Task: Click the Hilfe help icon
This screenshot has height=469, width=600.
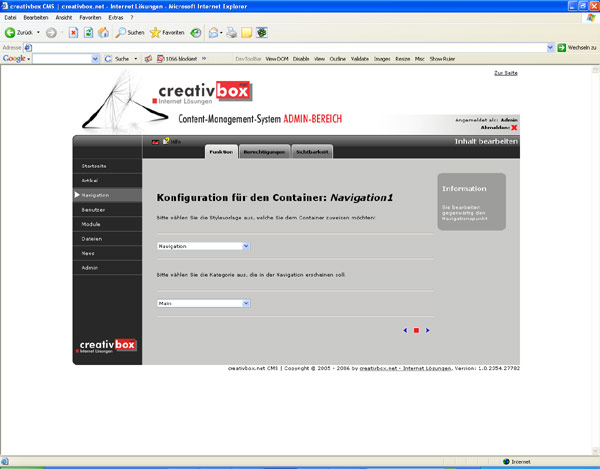Action: (x=174, y=142)
